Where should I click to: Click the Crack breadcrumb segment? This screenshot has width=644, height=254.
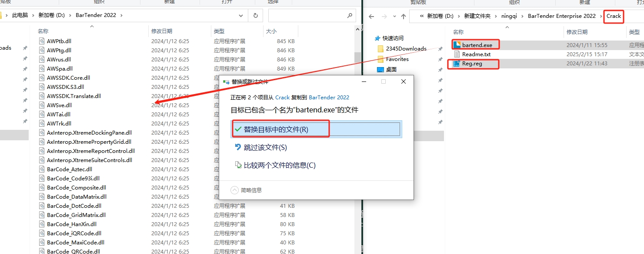[x=614, y=16]
